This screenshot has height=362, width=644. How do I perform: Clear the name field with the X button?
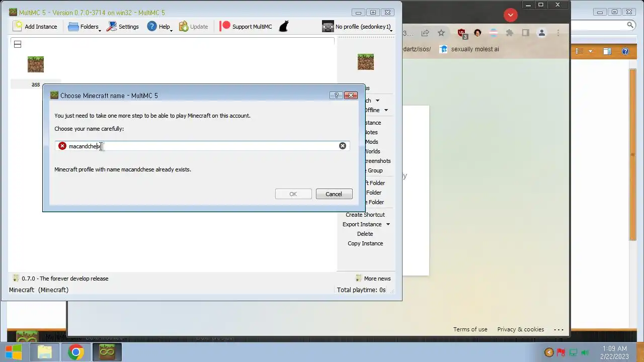click(x=343, y=146)
